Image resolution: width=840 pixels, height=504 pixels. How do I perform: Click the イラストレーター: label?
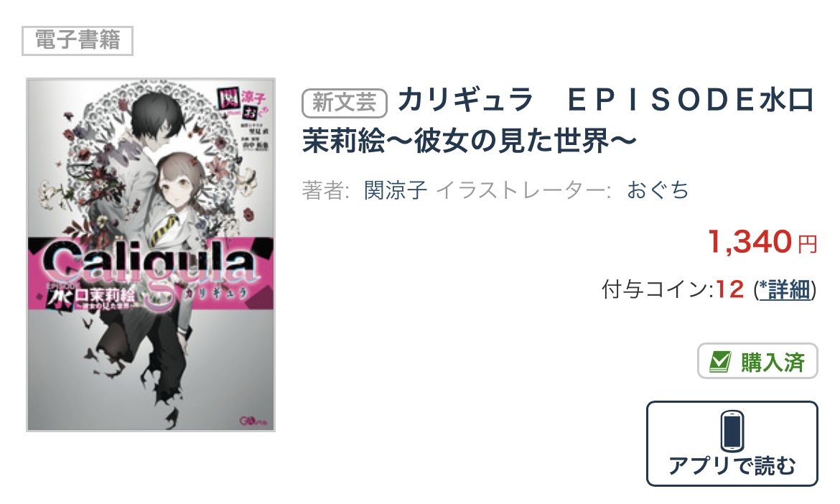tap(523, 190)
